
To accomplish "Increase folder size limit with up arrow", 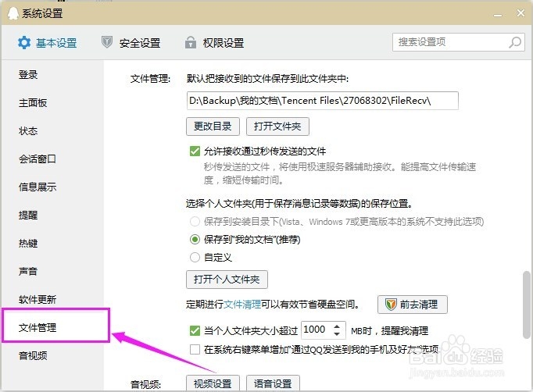I will tap(337, 326).
